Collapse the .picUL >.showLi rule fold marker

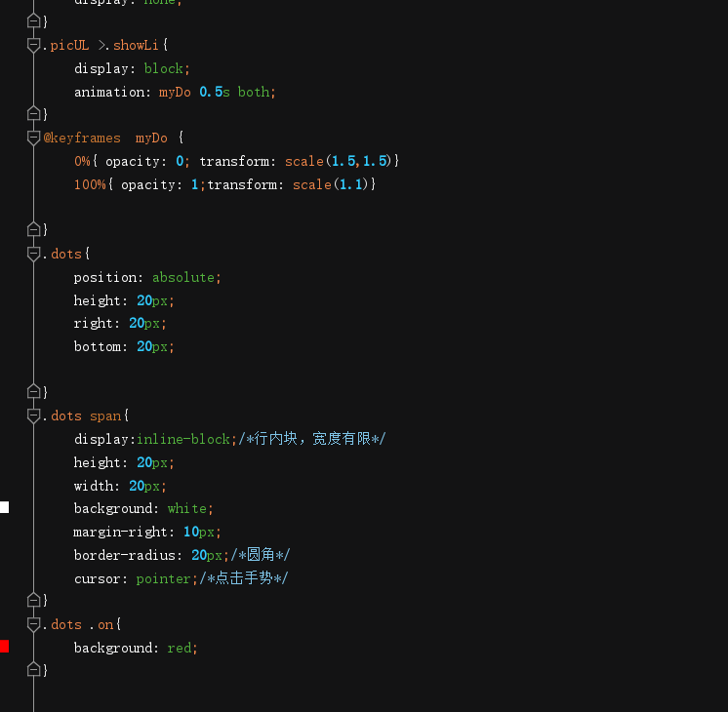pyautogui.click(x=33, y=45)
